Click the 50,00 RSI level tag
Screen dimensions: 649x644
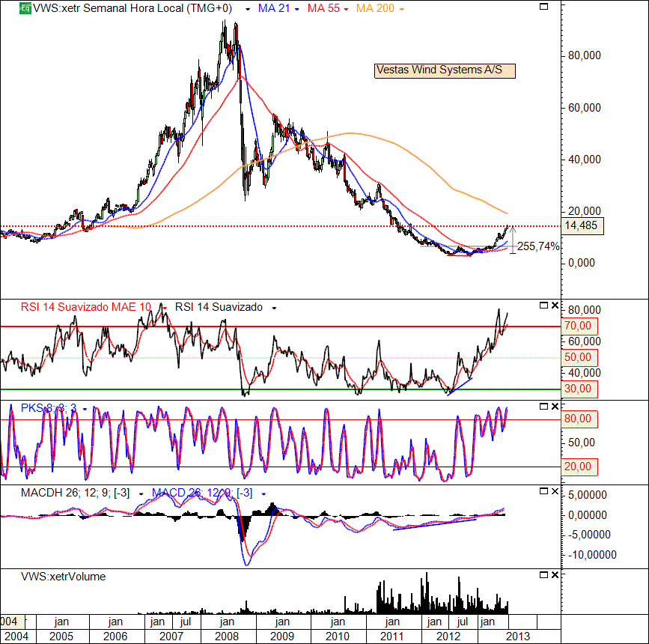(x=579, y=357)
